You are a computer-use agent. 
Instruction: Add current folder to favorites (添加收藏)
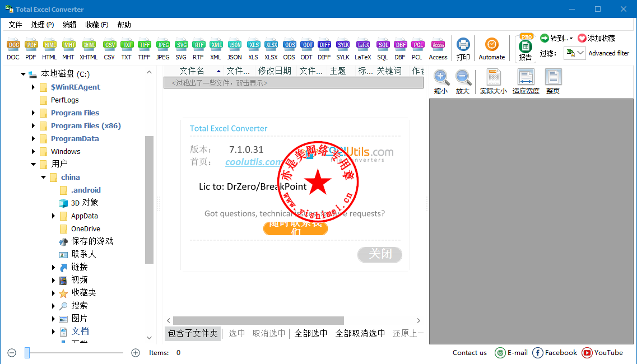tap(596, 38)
